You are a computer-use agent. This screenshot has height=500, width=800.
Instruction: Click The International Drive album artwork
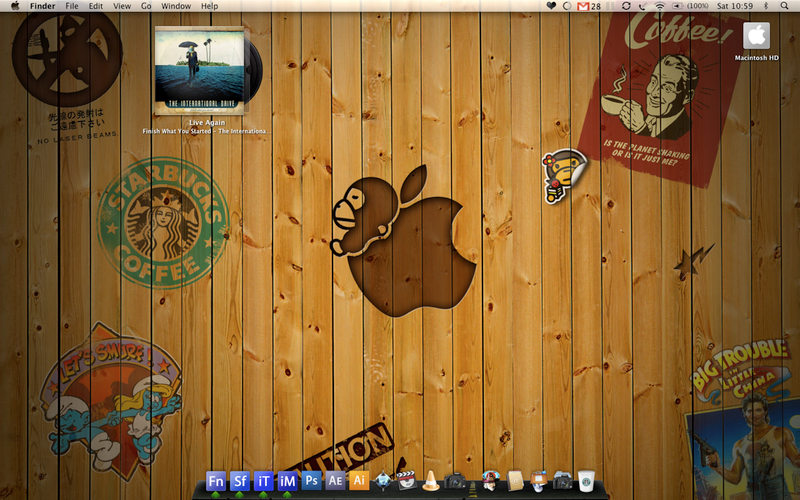[x=199, y=70]
